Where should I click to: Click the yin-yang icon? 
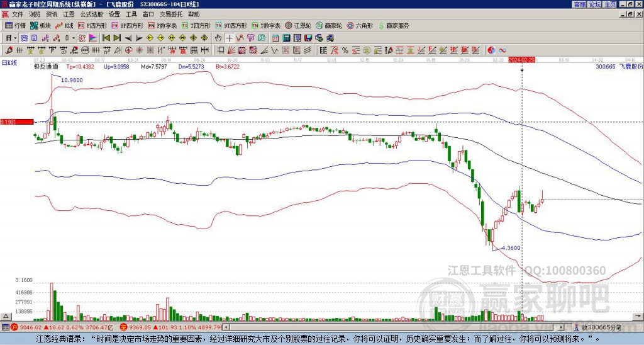[491, 50]
